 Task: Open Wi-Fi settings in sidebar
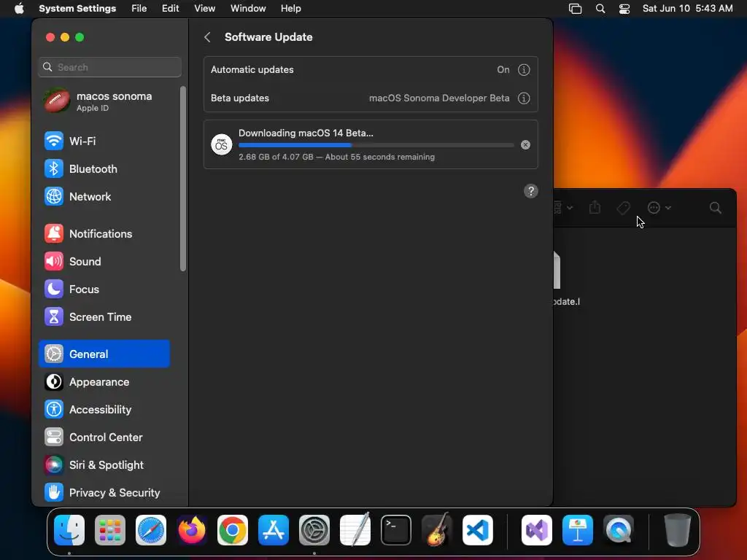[104, 141]
